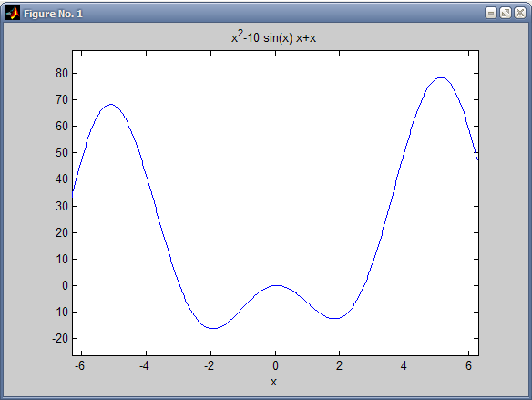Viewport: 532px width, 400px height.
Task: Click y-axis tick label 70
Action: coord(62,99)
